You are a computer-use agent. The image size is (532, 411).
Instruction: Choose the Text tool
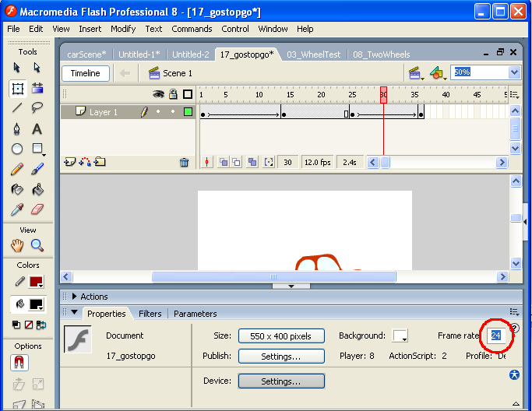37,128
